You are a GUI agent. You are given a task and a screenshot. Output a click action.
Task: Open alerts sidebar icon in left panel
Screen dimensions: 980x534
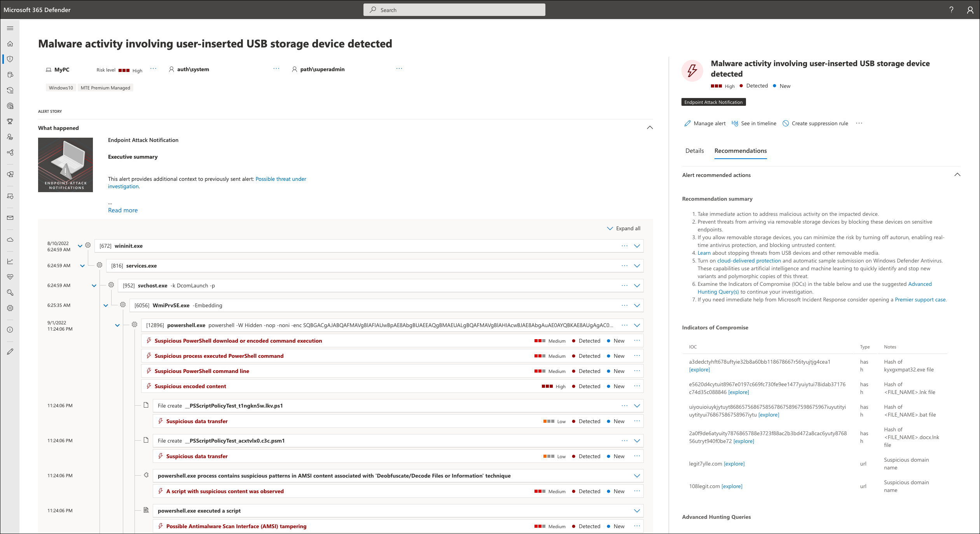click(x=12, y=59)
